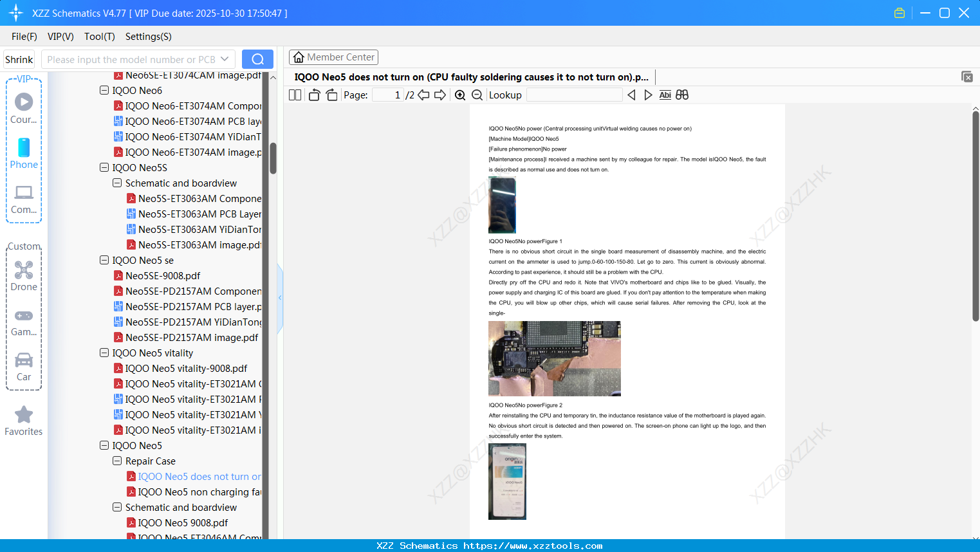
Task: Rotate the page clockwise
Action: (331, 95)
